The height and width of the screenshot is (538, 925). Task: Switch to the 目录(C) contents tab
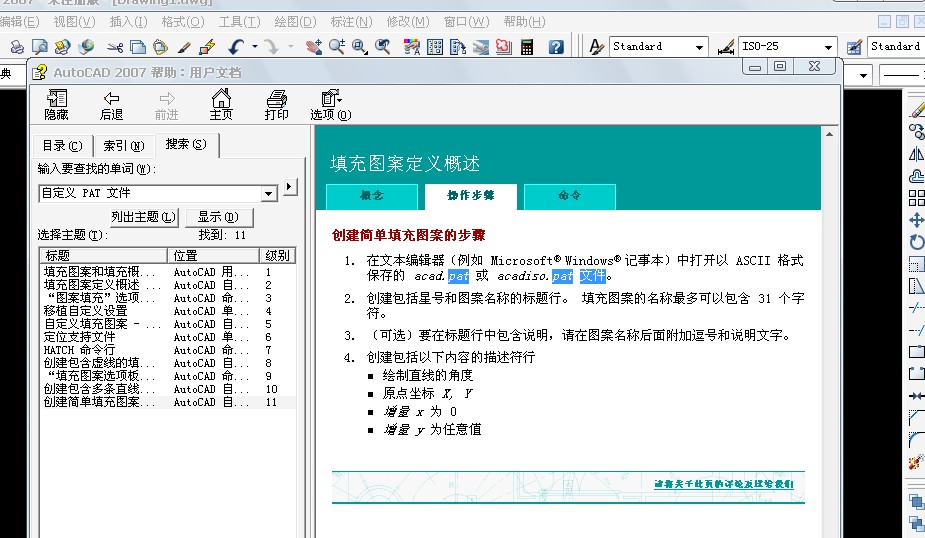tap(62, 146)
